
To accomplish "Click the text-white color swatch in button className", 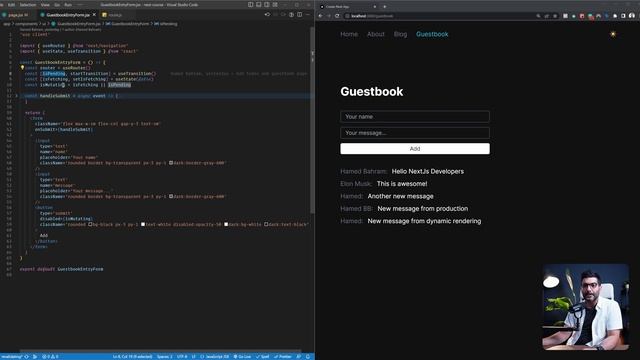I will point(143,224).
